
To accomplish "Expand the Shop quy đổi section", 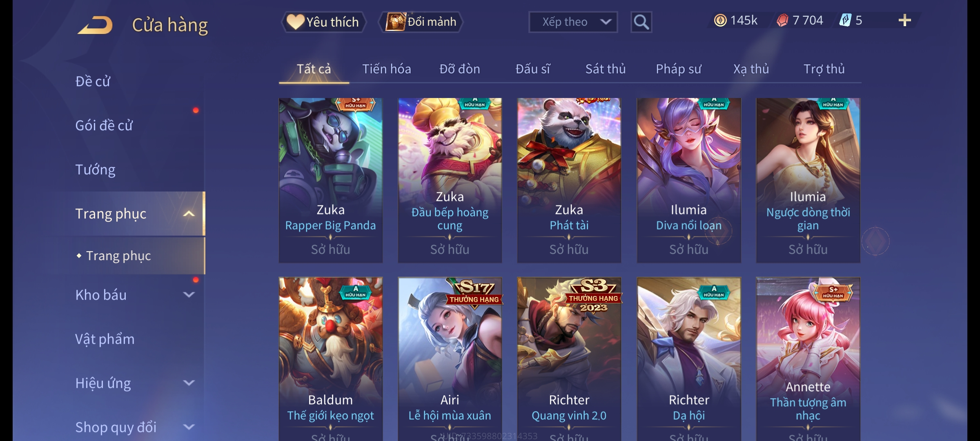I will (x=189, y=427).
